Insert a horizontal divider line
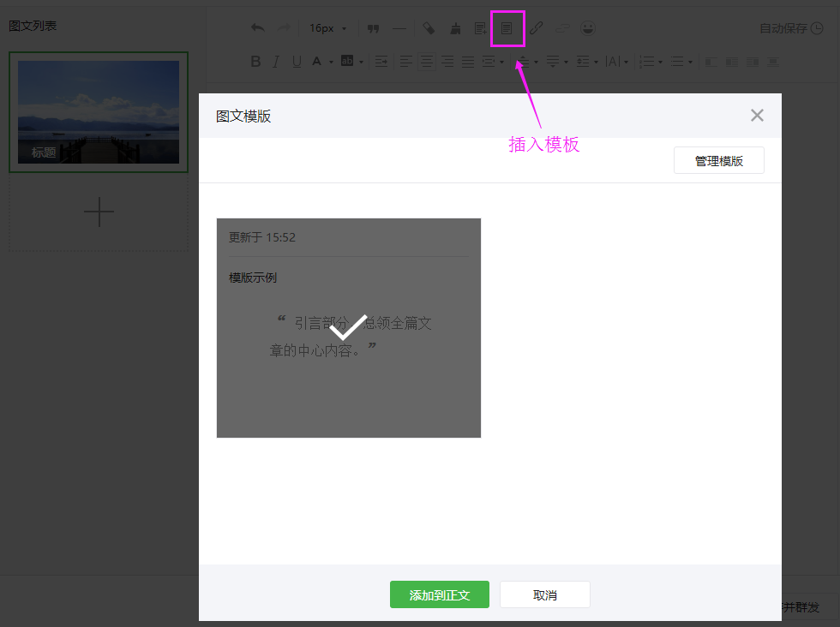 (x=399, y=28)
